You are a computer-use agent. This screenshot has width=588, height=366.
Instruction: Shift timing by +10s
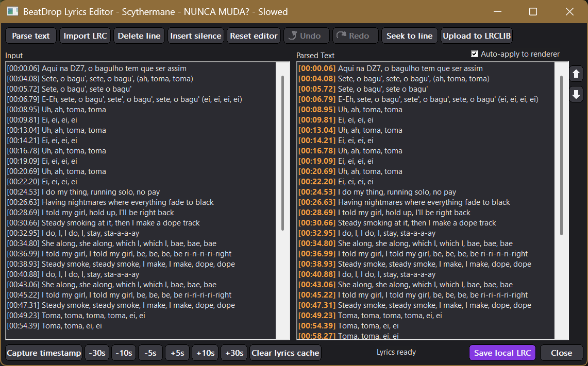click(x=206, y=353)
